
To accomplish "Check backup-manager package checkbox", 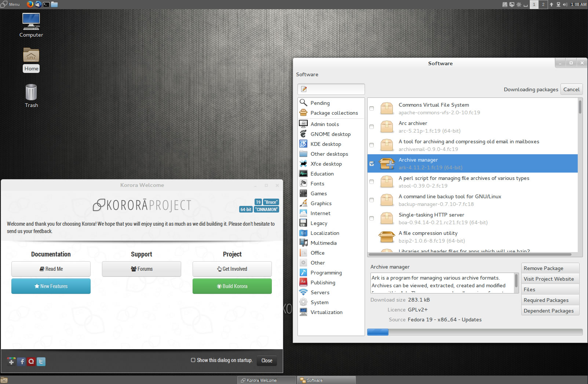I will (372, 200).
